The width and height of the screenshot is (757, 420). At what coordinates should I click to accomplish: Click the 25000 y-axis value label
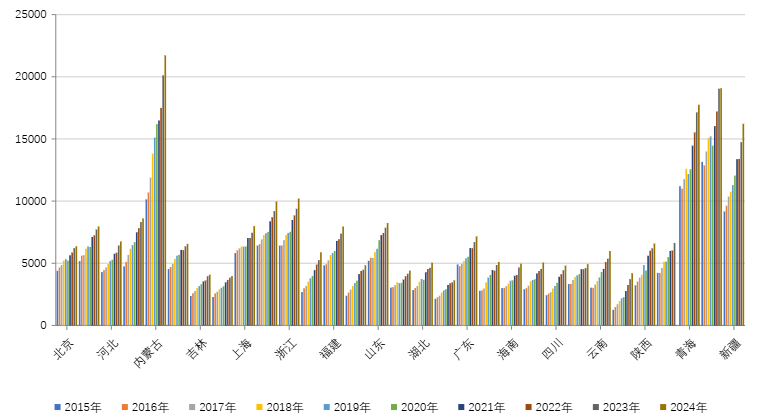(x=32, y=15)
